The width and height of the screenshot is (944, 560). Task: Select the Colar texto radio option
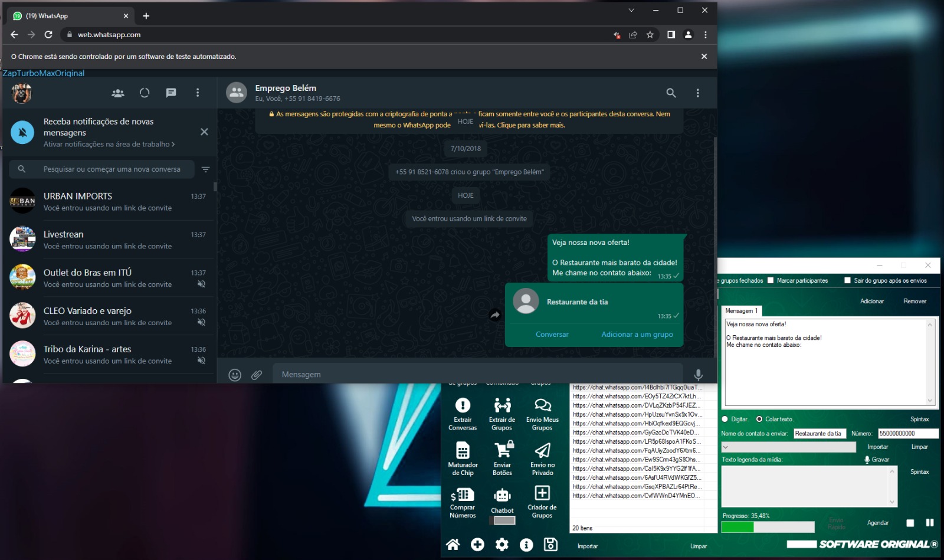[x=759, y=419]
